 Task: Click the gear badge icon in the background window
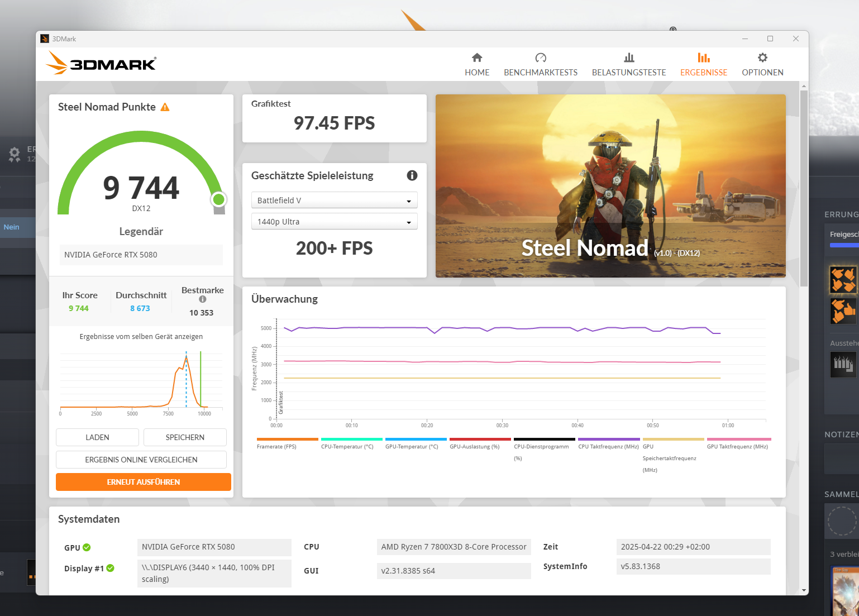tap(15, 154)
